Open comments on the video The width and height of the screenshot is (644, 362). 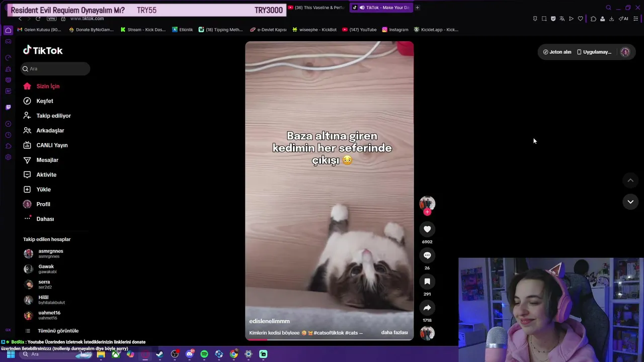click(427, 255)
